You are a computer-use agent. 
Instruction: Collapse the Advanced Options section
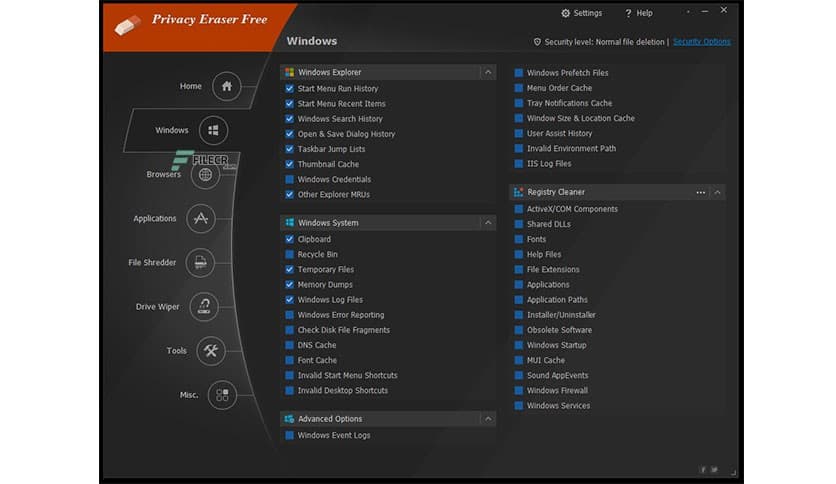(488, 418)
